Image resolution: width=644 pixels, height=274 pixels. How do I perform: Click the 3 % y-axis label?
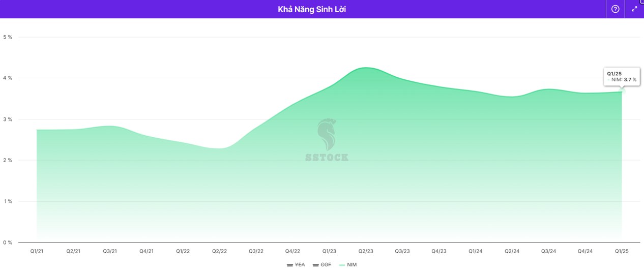click(x=8, y=119)
